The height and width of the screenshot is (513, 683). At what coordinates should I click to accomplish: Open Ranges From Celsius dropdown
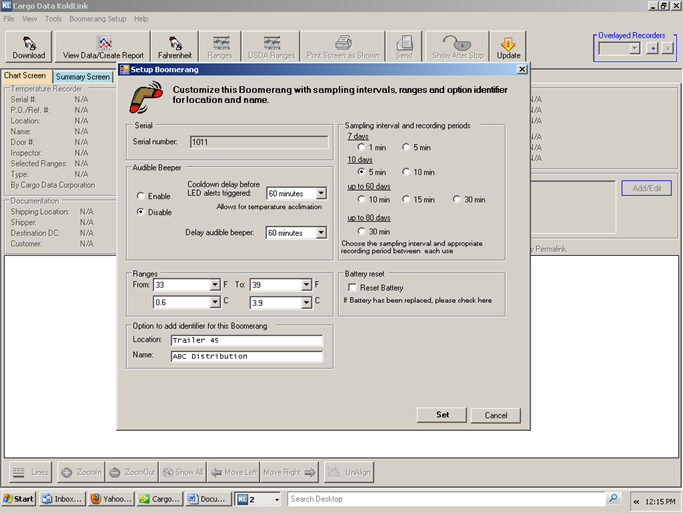click(x=215, y=302)
